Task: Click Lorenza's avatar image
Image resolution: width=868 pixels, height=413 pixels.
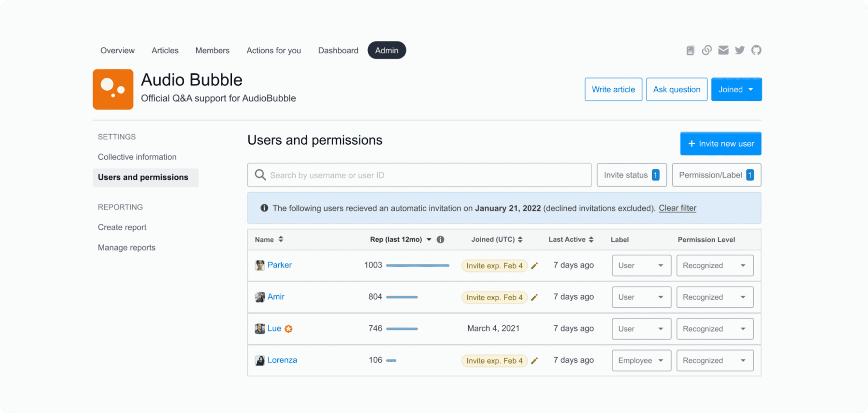Action: coord(260,360)
